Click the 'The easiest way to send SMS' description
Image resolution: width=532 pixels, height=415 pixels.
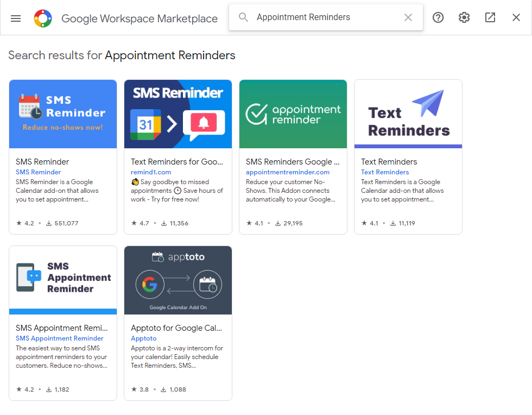pos(62,356)
